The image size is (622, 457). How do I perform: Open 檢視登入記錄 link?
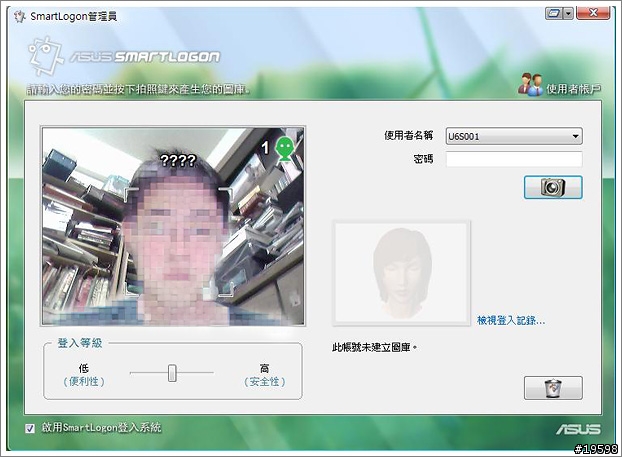pyautogui.click(x=511, y=320)
